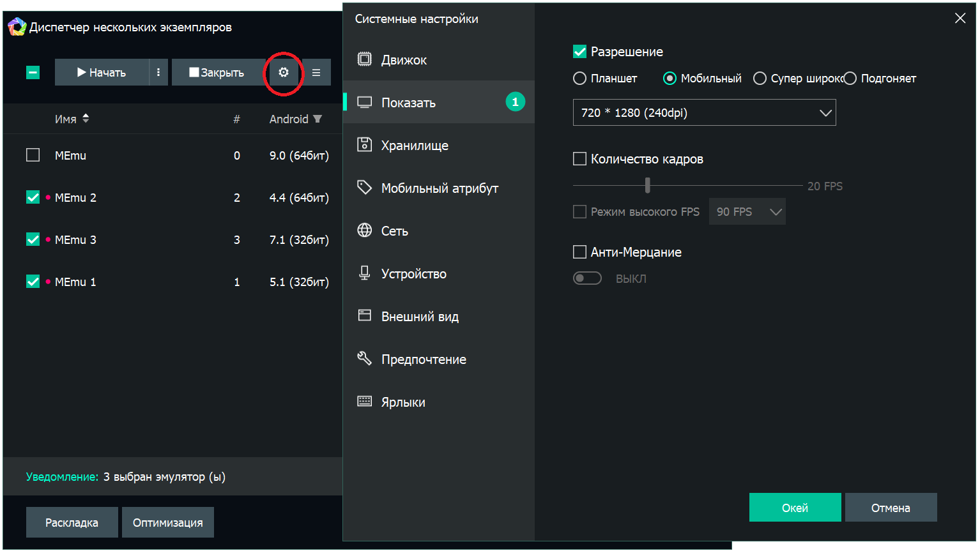Click the Раскладка button

(x=72, y=522)
